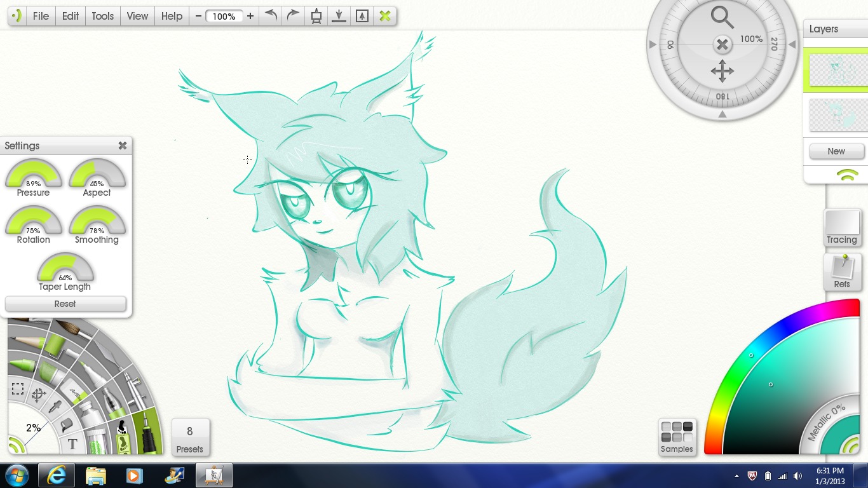This screenshot has height=488, width=868.
Task: Activate the Color Sampler eyedropper tool
Action: pyautogui.click(x=55, y=407)
